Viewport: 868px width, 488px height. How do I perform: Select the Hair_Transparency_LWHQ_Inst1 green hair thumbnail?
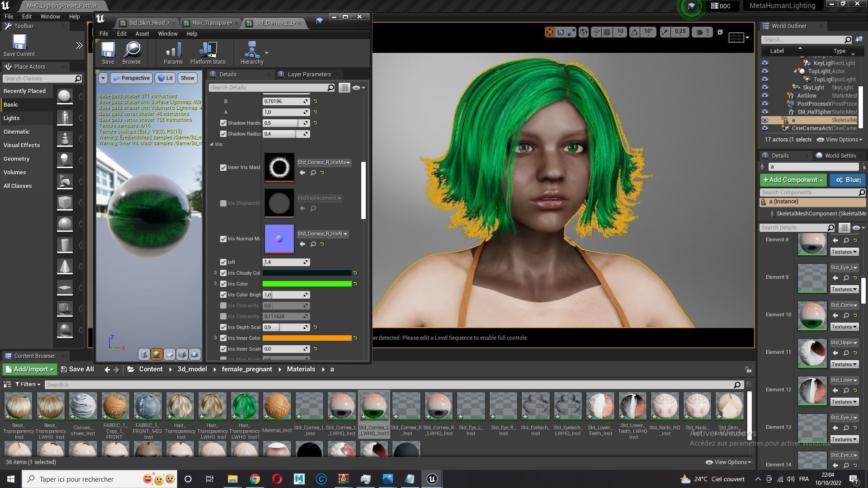point(245,406)
